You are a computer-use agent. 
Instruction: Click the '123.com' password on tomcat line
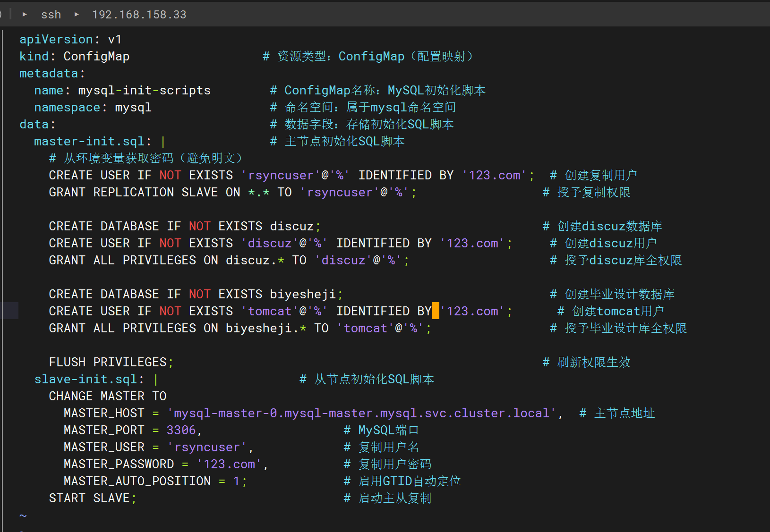coord(472,311)
